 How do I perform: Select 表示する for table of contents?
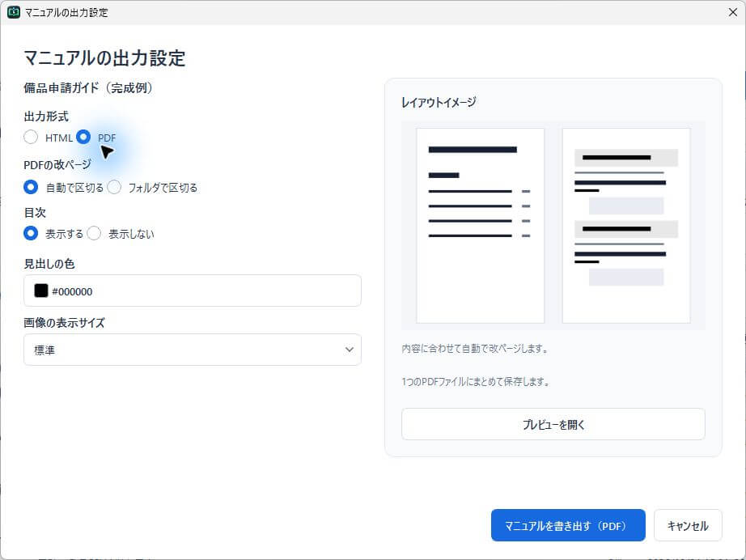coord(31,233)
